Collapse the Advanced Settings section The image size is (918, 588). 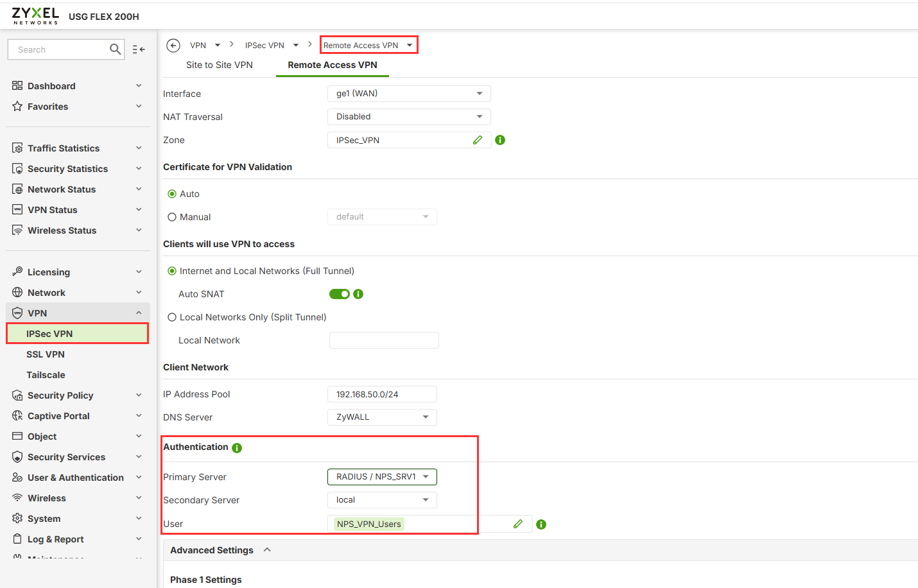(x=267, y=550)
